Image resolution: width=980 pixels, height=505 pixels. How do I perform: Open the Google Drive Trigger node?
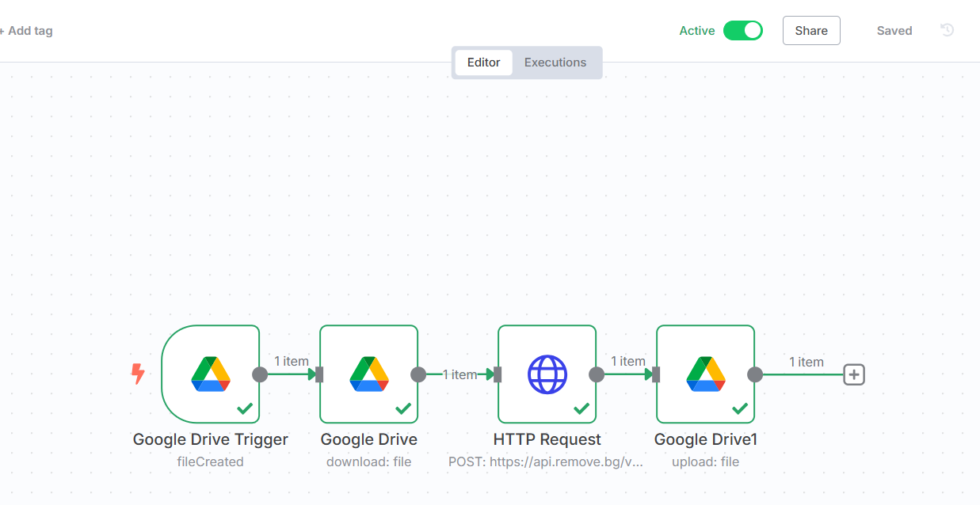coord(210,374)
